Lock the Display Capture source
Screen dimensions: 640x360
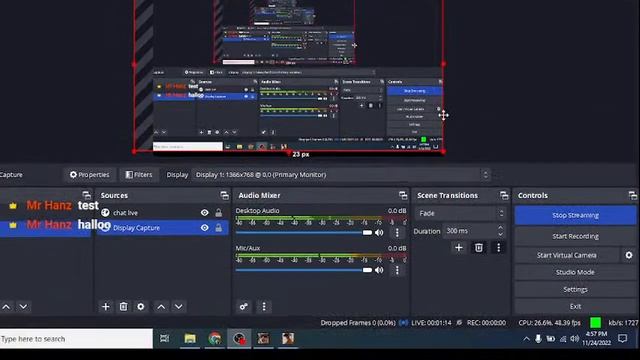[219, 228]
